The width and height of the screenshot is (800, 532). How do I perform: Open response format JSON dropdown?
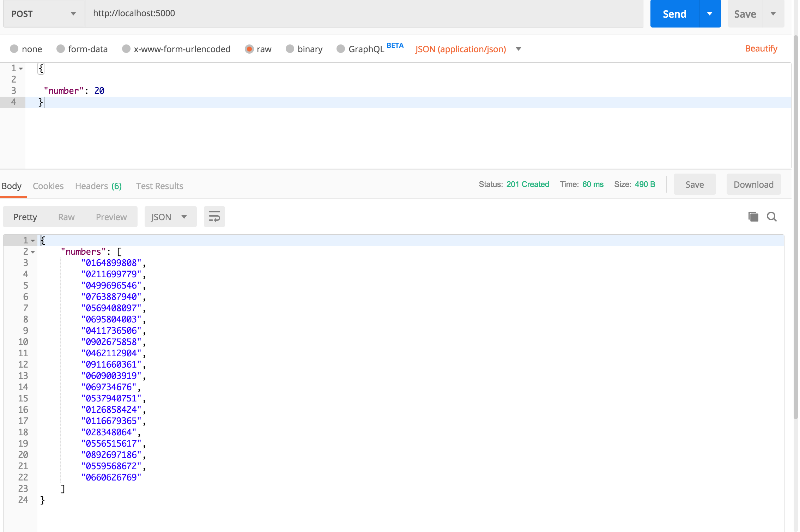[170, 217]
